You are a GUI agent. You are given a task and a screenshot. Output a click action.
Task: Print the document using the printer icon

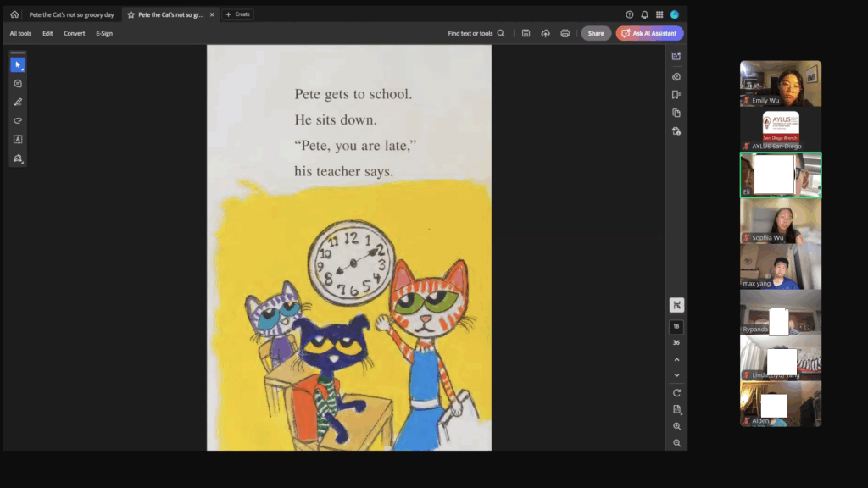(x=565, y=33)
